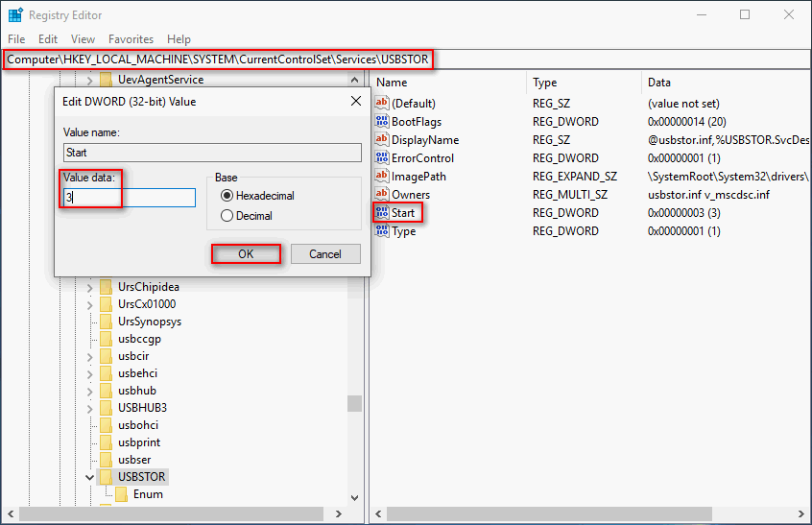
Task: Open the File menu
Action: 16,38
